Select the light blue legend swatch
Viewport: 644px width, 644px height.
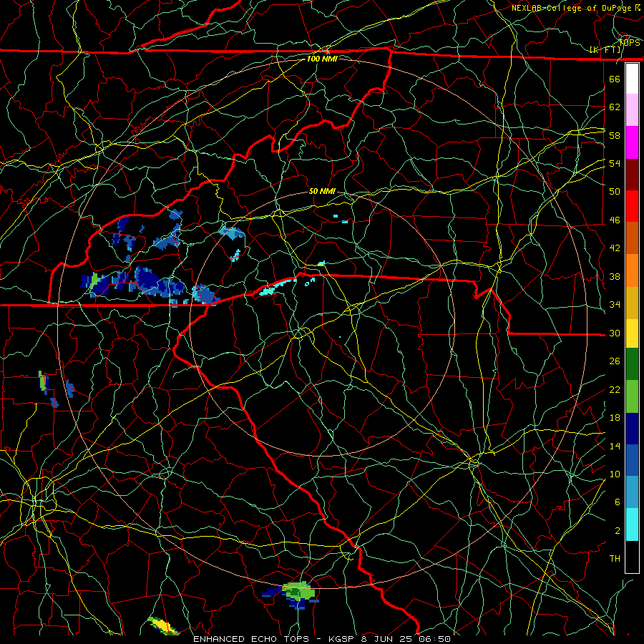coord(632,492)
